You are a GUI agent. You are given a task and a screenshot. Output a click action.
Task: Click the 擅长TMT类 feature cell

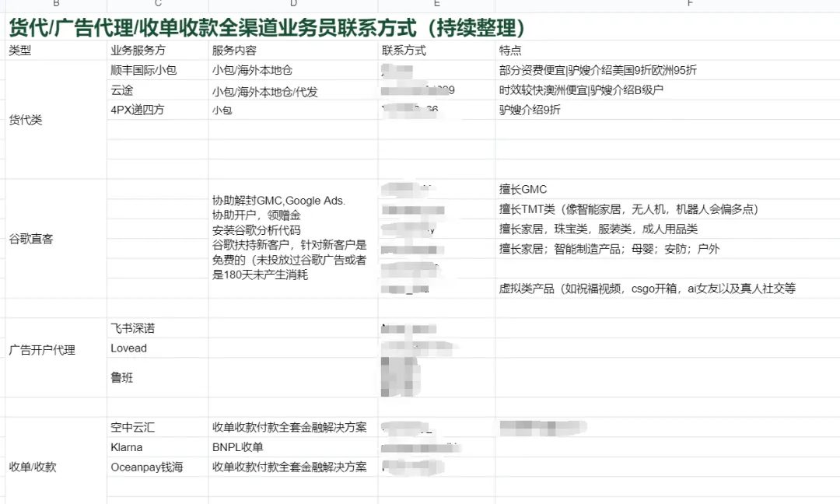pos(667,209)
